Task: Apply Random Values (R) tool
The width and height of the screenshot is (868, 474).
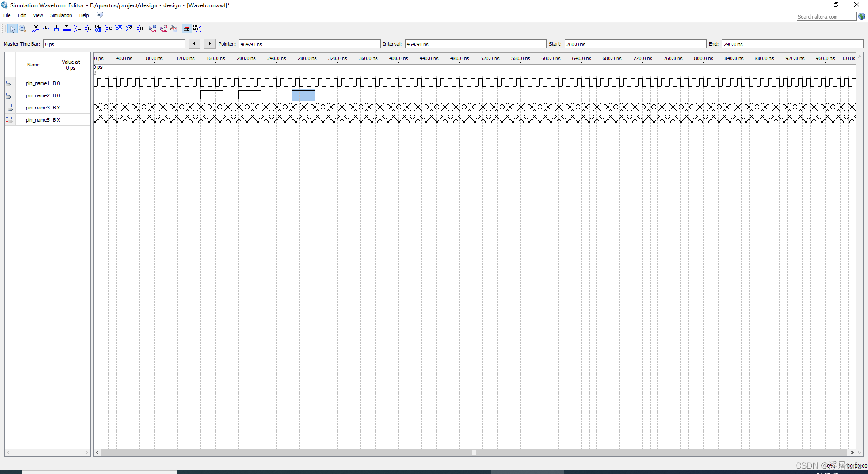Action: click(x=140, y=28)
